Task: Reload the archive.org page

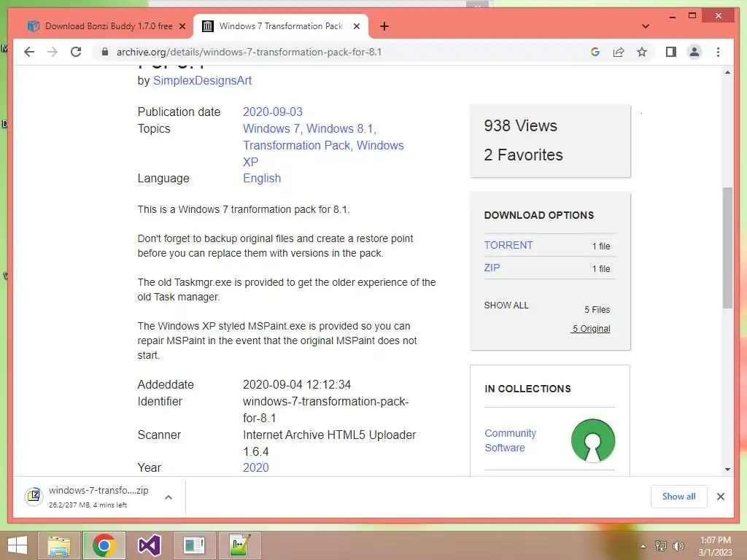Action: 76,52
